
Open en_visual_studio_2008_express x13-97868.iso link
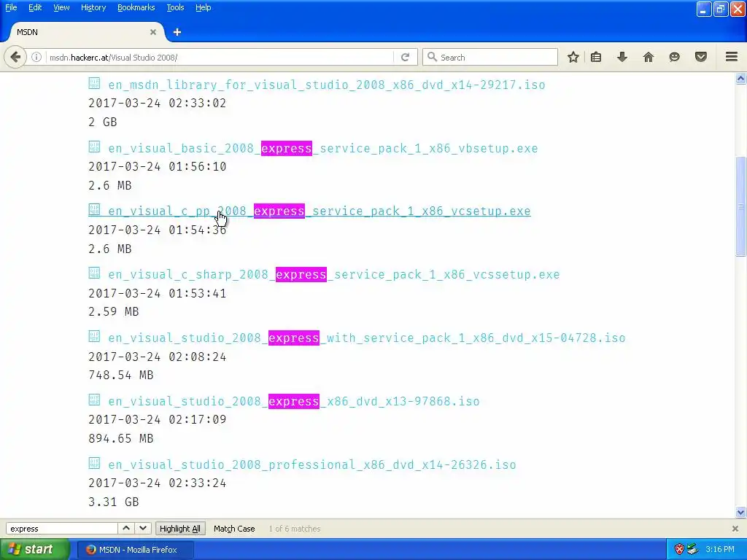point(294,401)
